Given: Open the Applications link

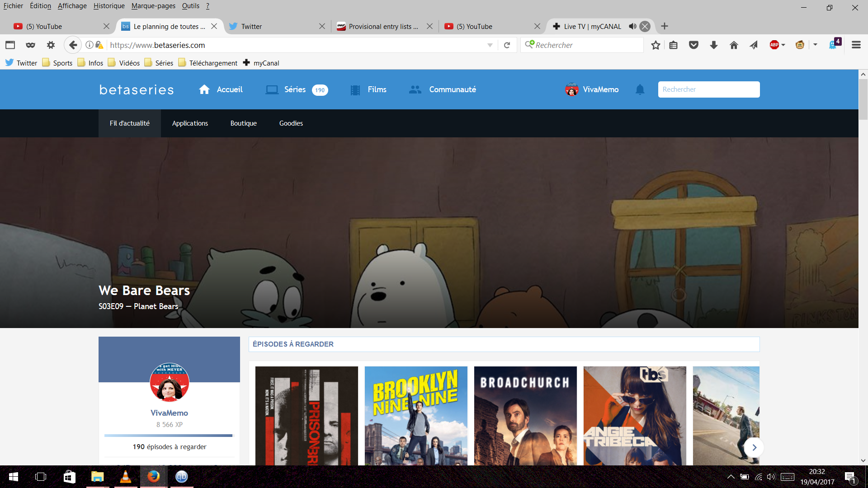Looking at the screenshot, I should pyautogui.click(x=190, y=123).
